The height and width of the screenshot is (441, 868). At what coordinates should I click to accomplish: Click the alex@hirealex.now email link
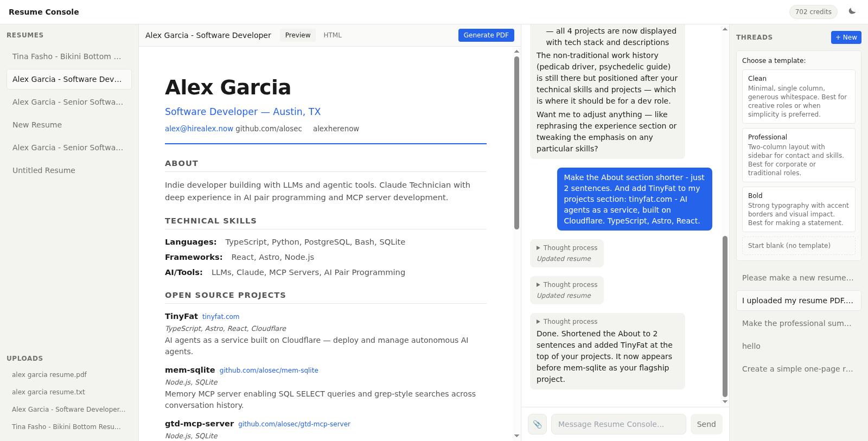pyautogui.click(x=199, y=129)
